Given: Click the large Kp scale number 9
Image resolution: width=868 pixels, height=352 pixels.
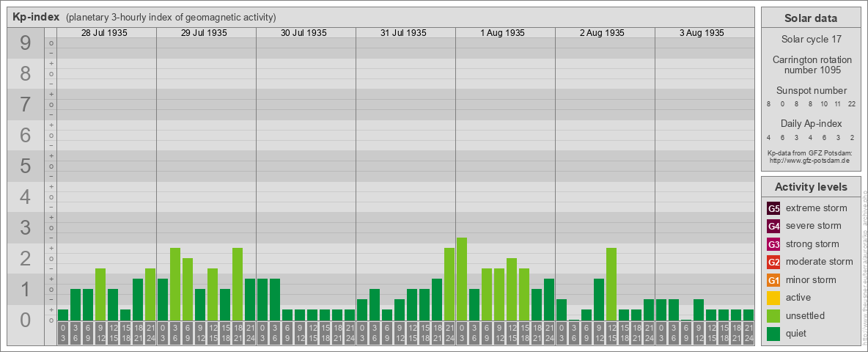Looking at the screenshot, I should tap(26, 43).
